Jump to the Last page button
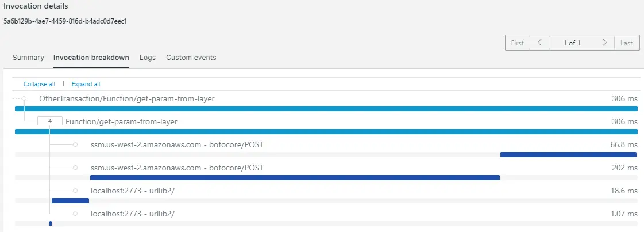 point(627,43)
